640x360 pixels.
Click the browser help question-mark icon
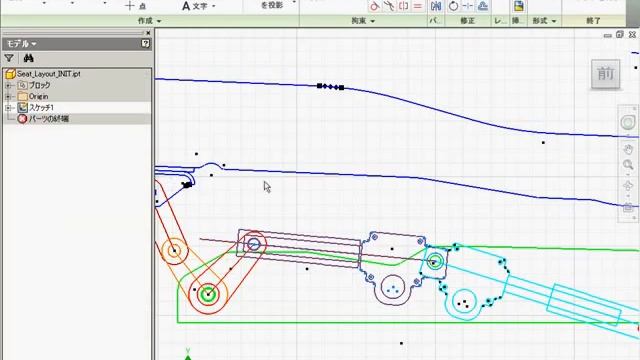(x=145, y=43)
